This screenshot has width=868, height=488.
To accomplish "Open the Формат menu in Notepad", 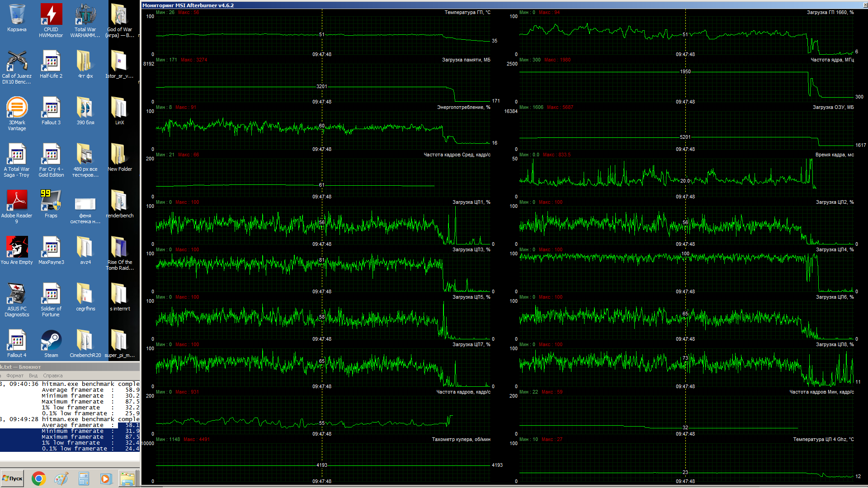I will pyautogui.click(x=15, y=375).
